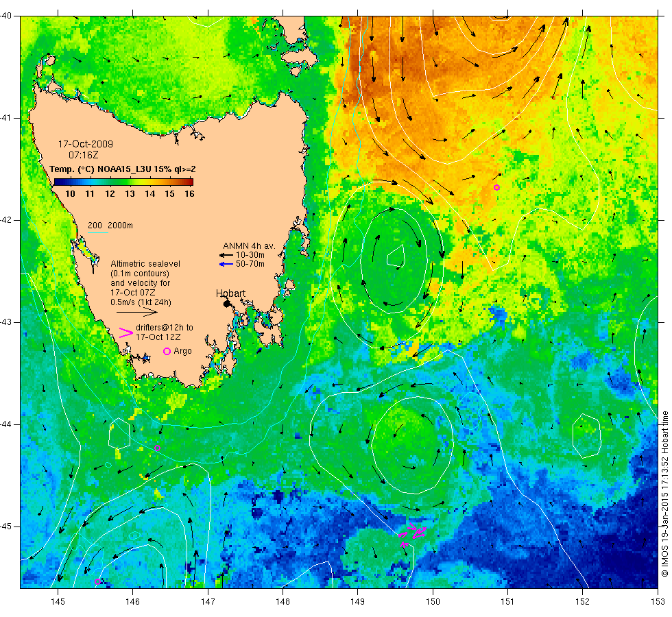Click the temperature color bar legend
Image resolution: width=672 pixels, height=617 pixels.
click(123, 182)
